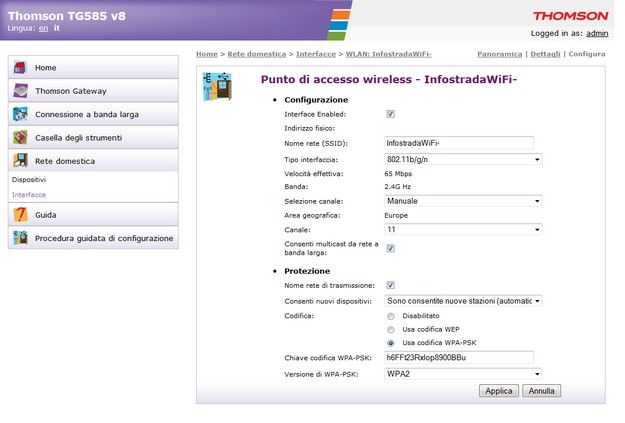Screen dimensions: 625x423
Task: Click the Applica button
Action: point(499,391)
